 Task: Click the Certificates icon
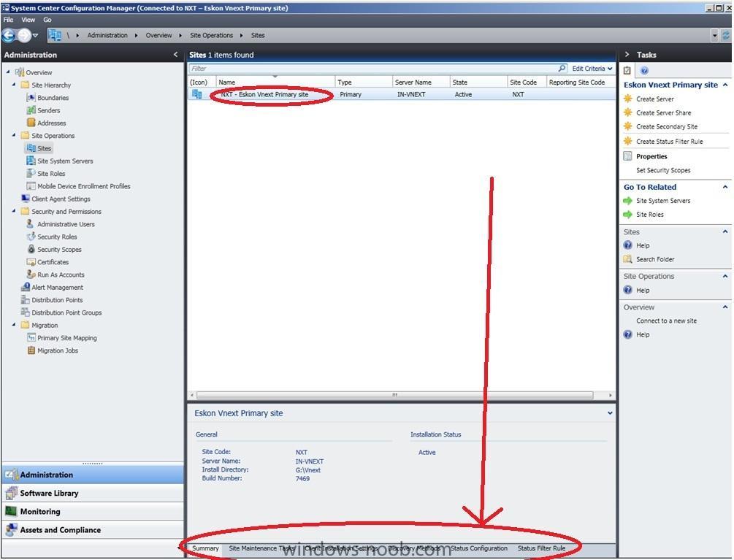[x=31, y=262]
